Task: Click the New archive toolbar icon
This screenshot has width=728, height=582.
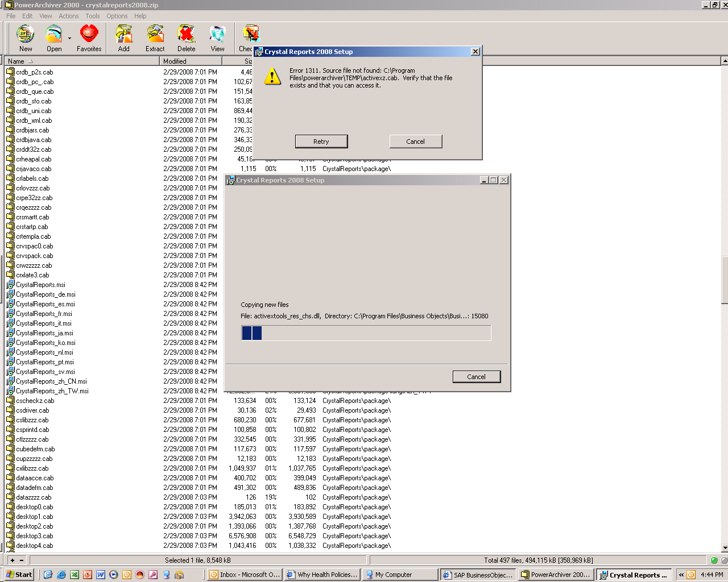Action: pos(26,35)
